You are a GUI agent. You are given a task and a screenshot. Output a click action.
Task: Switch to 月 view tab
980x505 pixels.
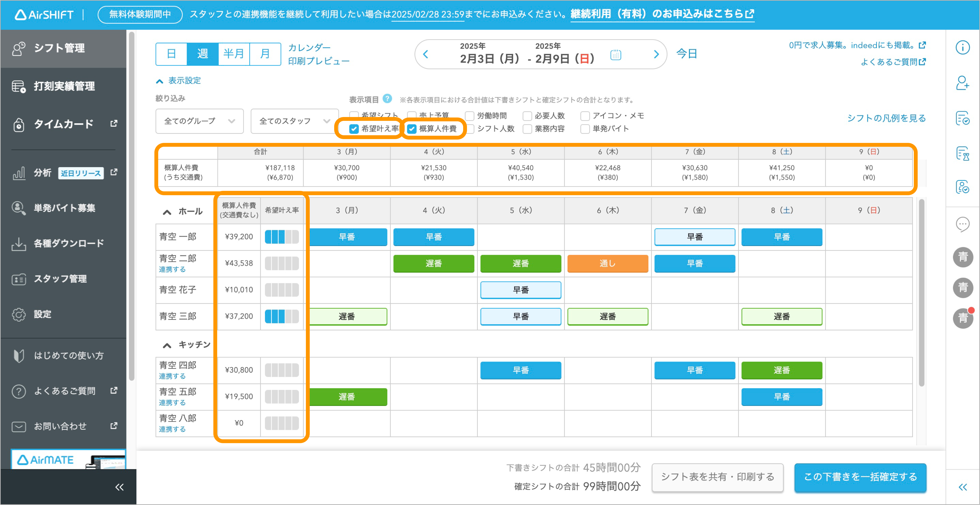265,54
